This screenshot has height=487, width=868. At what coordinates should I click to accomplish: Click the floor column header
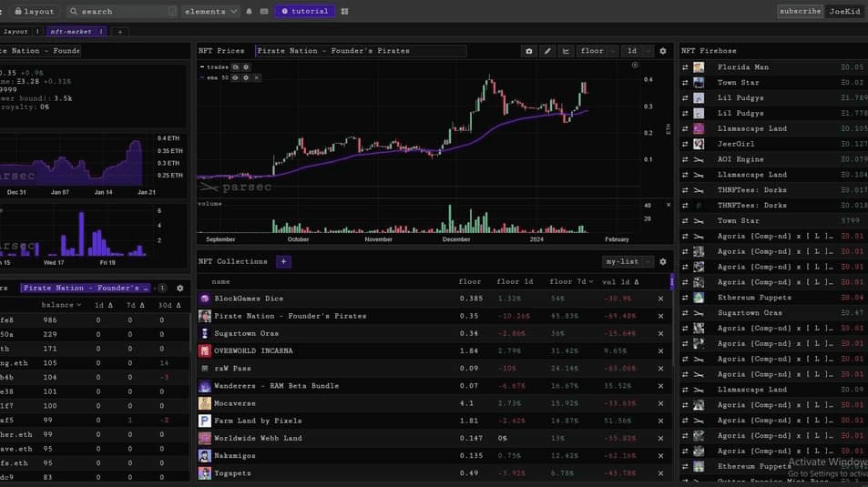click(470, 281)
